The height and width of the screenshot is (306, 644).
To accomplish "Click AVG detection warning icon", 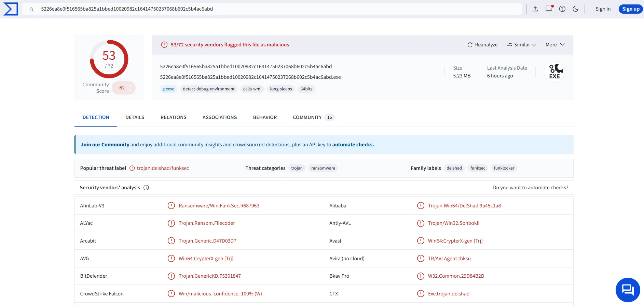I will click(171, 259).
